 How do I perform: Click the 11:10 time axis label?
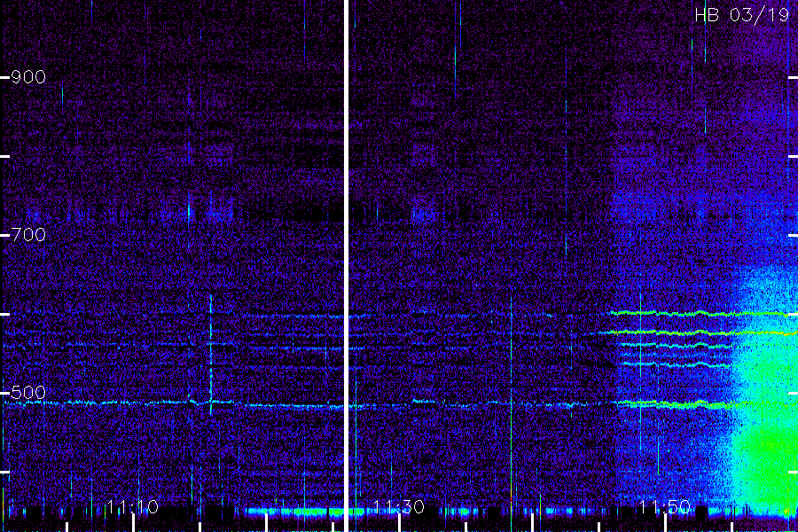133,507
